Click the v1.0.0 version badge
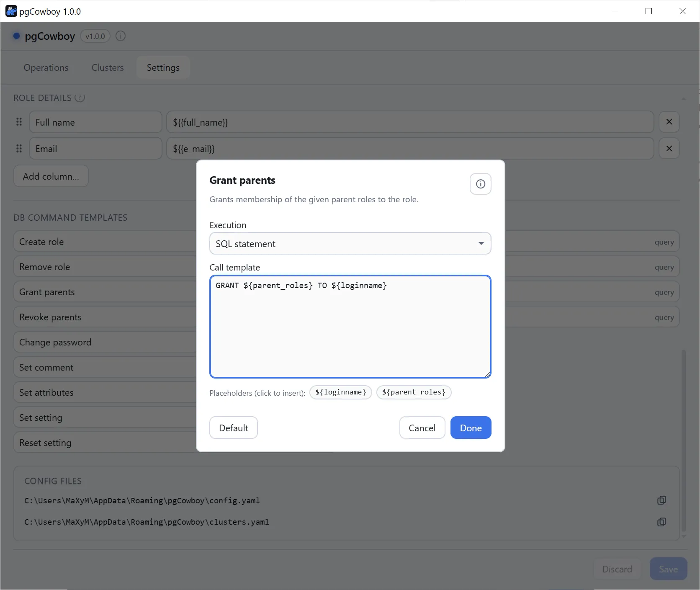The height and width of the screenshot is (590, 700). pyautogui.click(x=95, y=36)
